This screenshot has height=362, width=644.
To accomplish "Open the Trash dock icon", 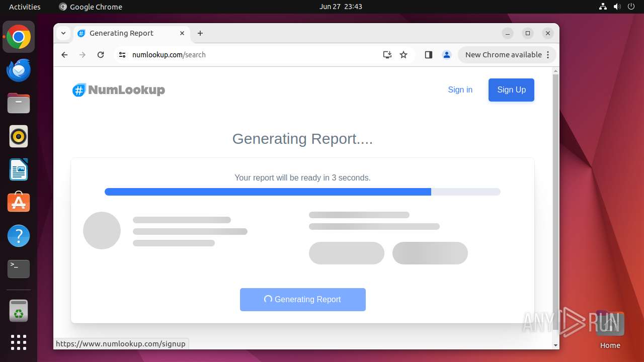I will (19, 311).
